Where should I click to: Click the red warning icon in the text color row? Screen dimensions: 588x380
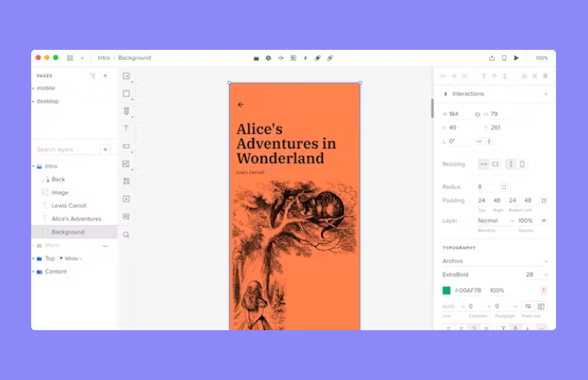[544, 290]
